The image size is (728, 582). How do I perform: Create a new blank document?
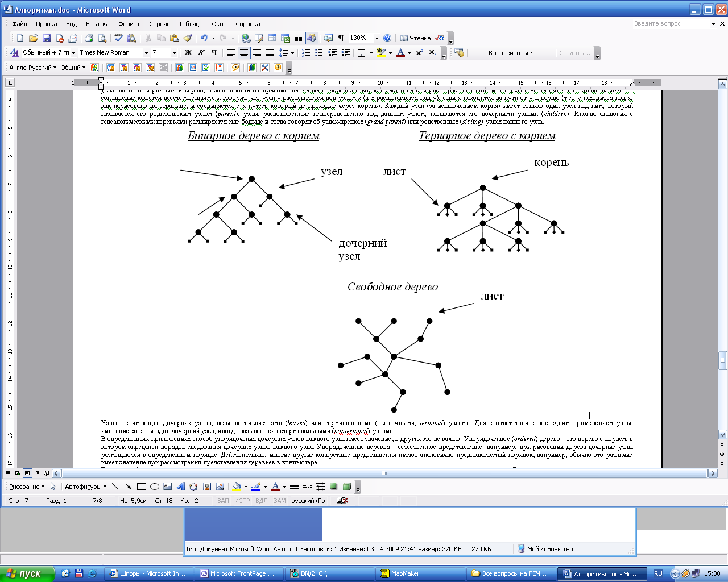(20, 38)
